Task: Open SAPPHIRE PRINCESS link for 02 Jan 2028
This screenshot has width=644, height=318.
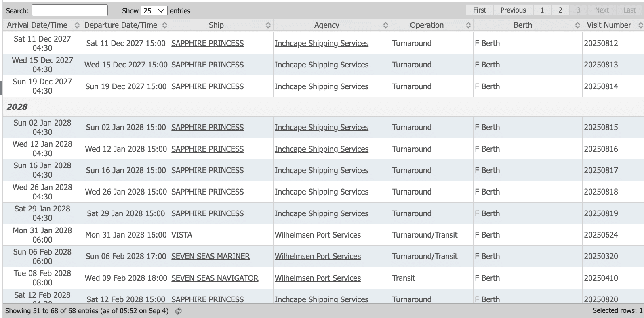Action: tap(207, 127)
